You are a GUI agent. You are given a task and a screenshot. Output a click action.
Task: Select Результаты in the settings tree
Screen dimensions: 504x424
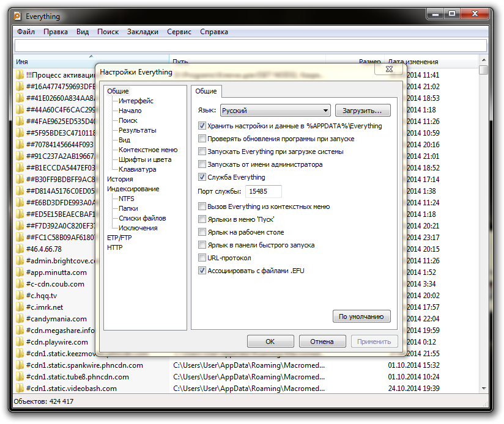tap(138, 130)
